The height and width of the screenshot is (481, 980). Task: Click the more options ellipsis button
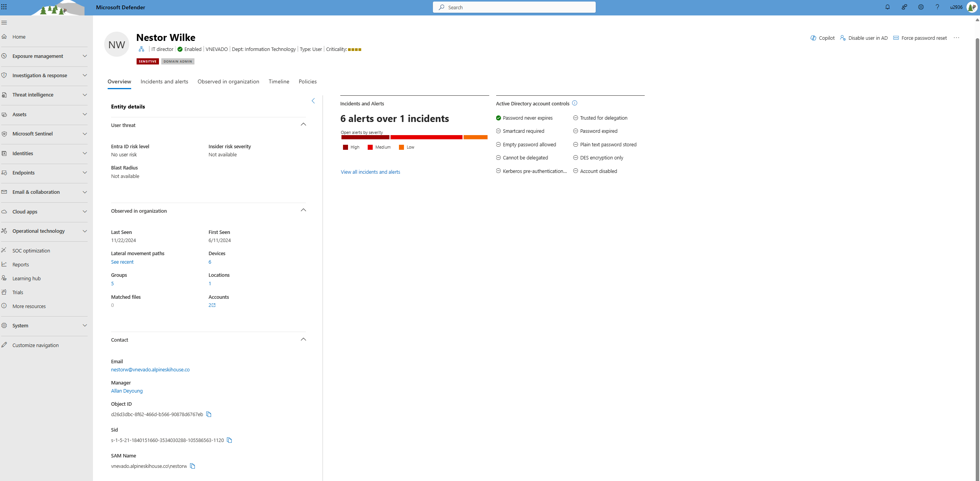tap(957, 37)
